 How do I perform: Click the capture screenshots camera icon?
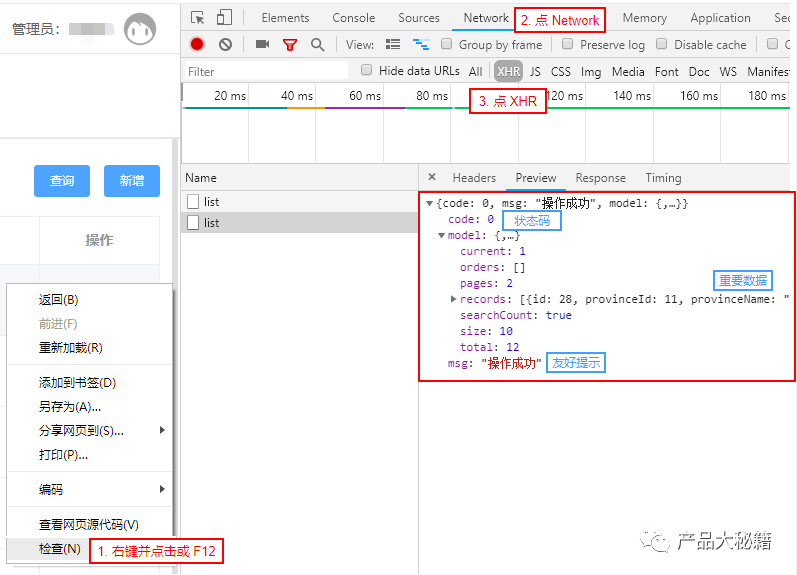(x=262, y=45)
